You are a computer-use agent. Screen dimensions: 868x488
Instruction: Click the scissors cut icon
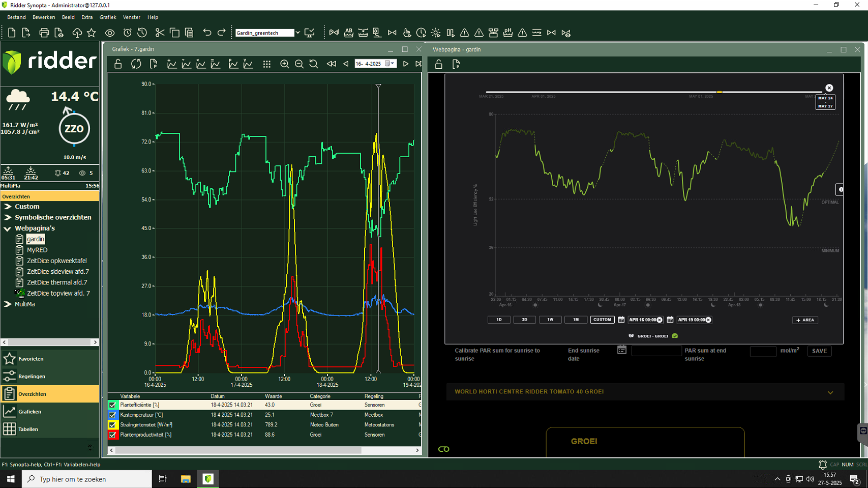pos(160,33)
